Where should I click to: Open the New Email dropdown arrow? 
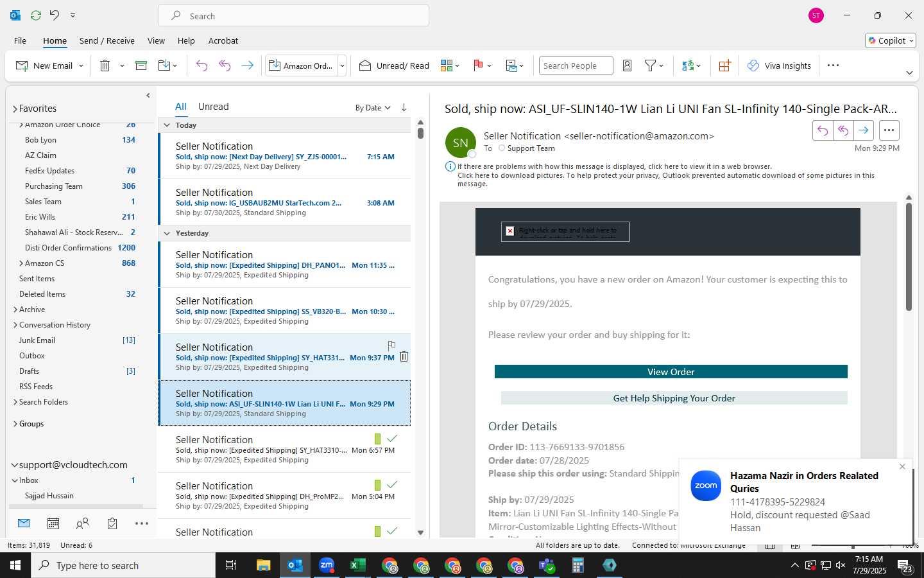pyautogui.click(x=81, y=66)
